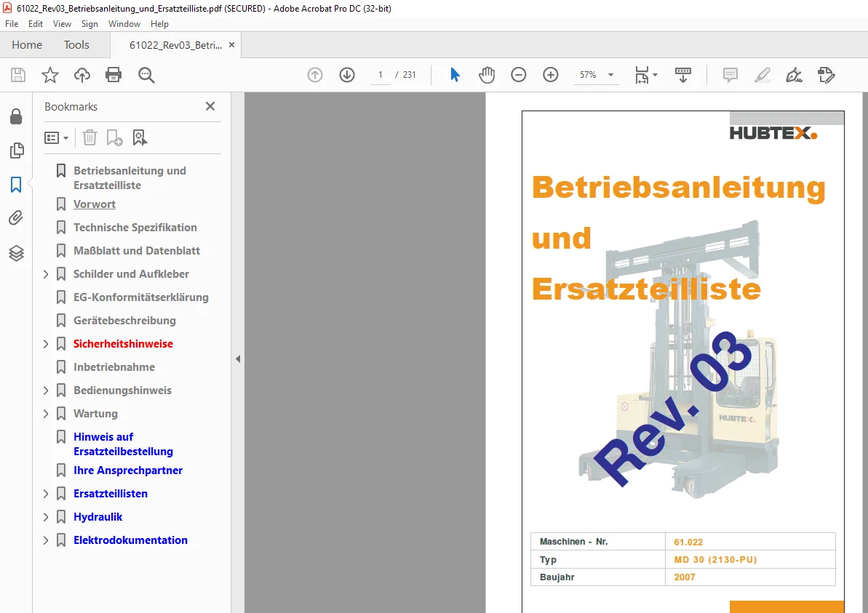This screenshot has height=613, width=868.
Task: Open EG-Konformitätserklärung bookmark
Action: (141, 297)
